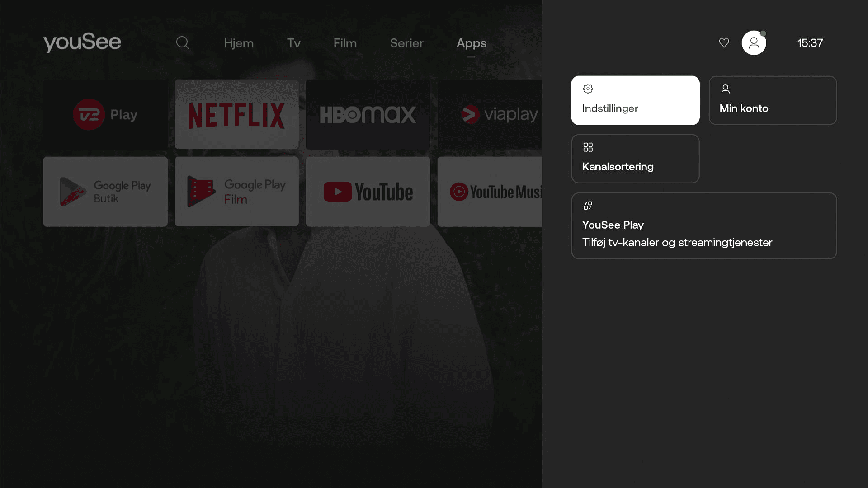Open Google Play Film tile
Screen dimensions: 868x488
(236, 192)
